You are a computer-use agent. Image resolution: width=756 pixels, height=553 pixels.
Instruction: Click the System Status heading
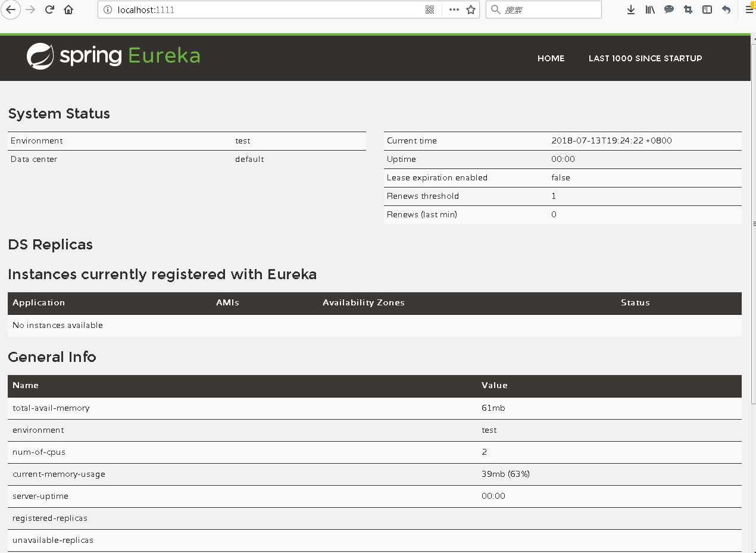point(59,114)
